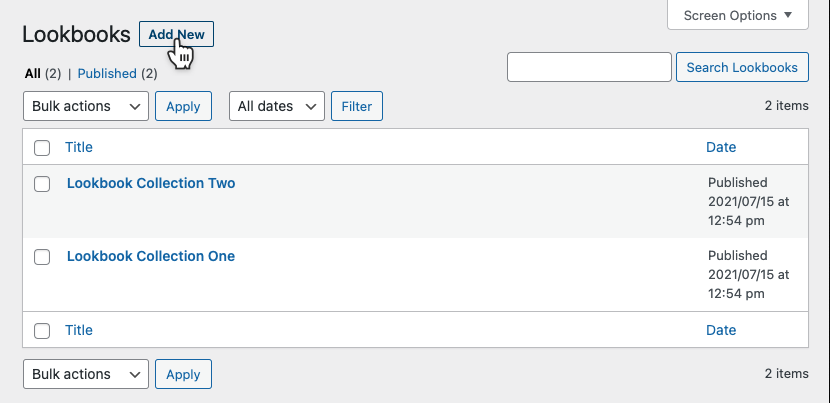
Task: Click the top Apply button
Action: click(x=183, y=106)
